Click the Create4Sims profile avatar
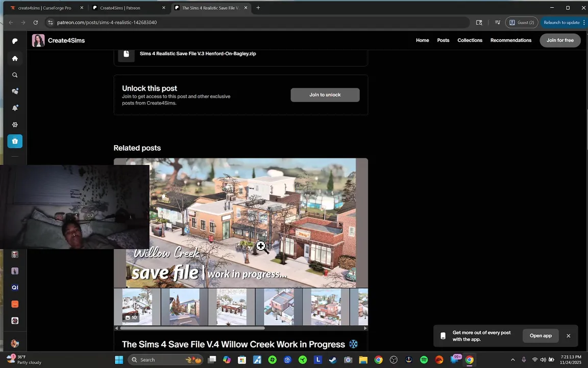Viewport: 588px width, 368px height. (x=38, y=40)
